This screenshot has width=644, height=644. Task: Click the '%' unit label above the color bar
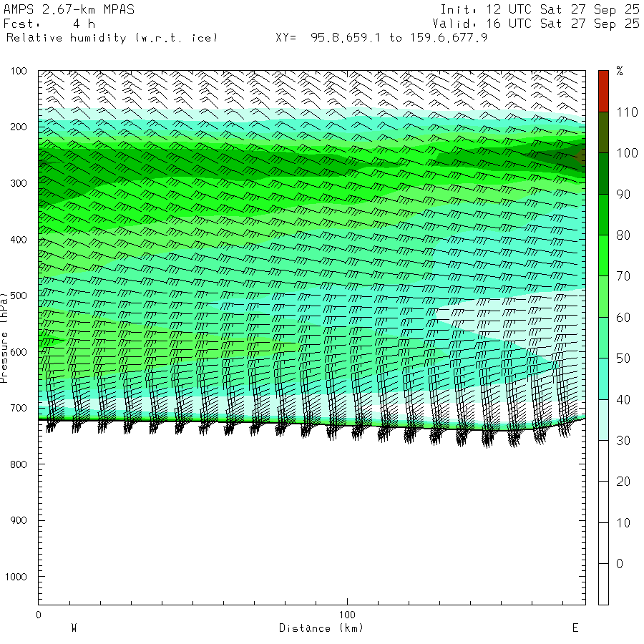coord(620,71)
